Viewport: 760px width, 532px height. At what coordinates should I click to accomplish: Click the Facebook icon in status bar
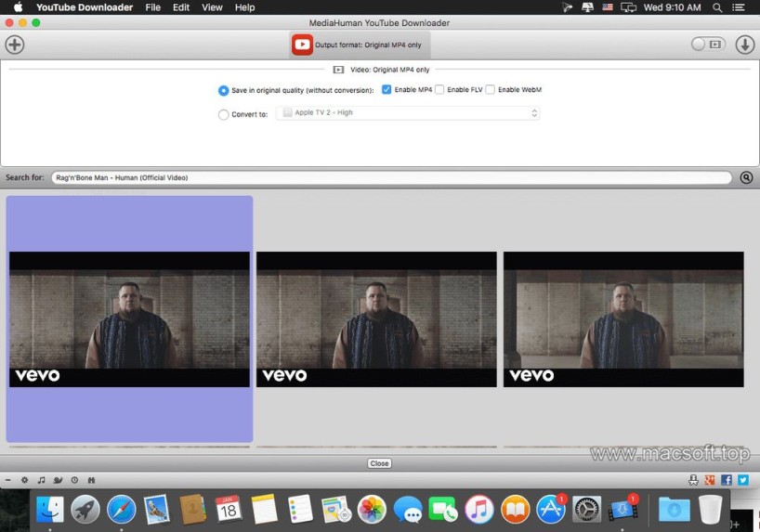727,480
